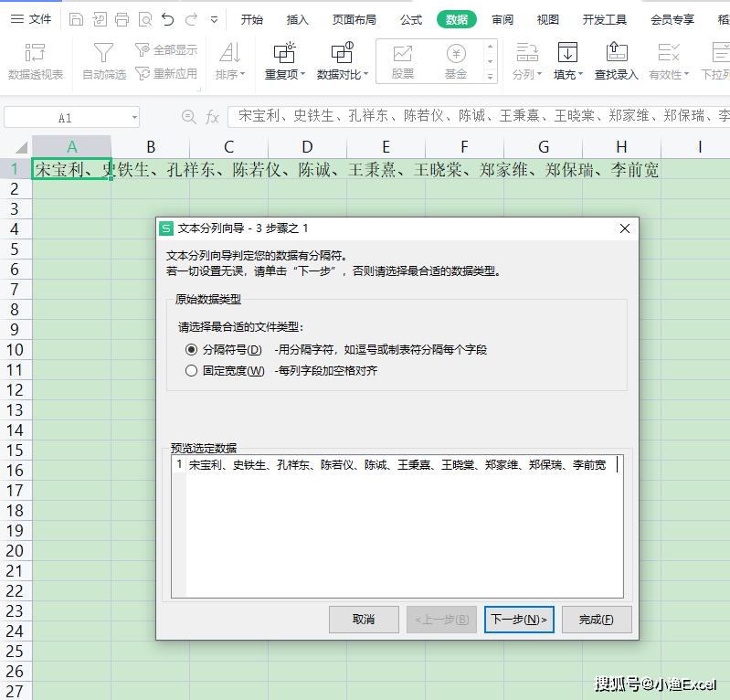Switch to the 审阅 tab

tap(503, 19)
